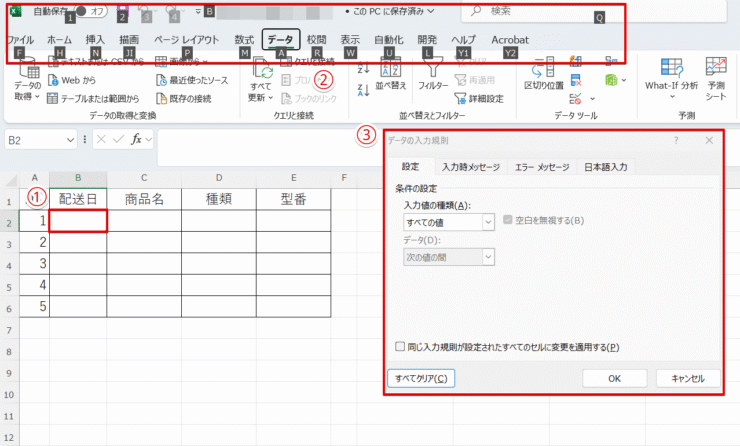Image resolution: width=740 pixels, height=446 pixels.
Task: Click the Excel app icon in title bar
Action: 16,11
